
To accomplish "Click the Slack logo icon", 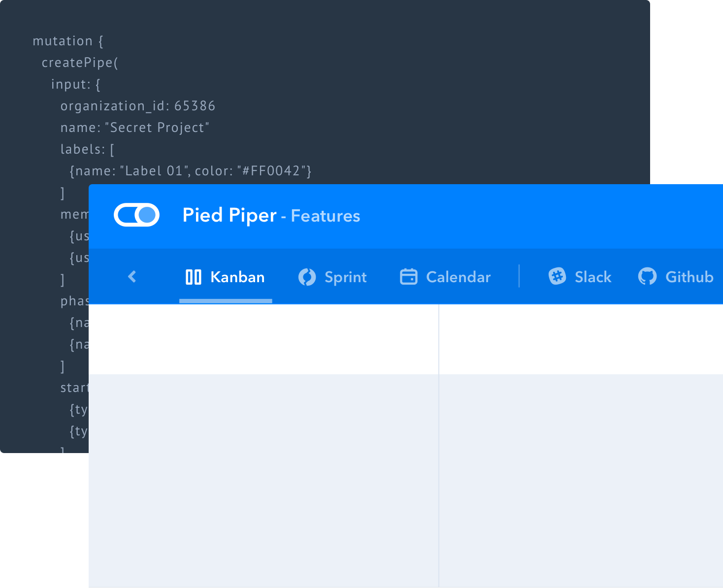I will click(557, 276).
